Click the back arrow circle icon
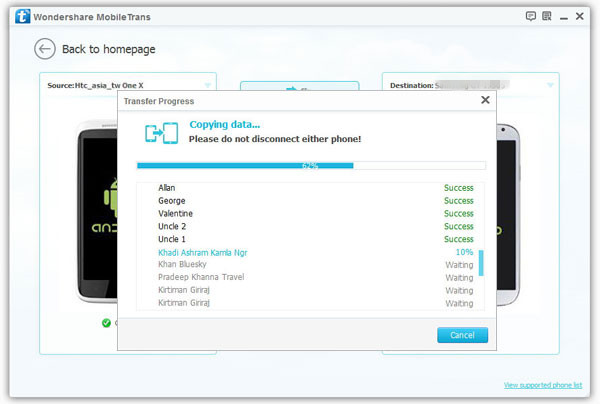The height and width of the screenshot is (404, 600). point(45,49)
